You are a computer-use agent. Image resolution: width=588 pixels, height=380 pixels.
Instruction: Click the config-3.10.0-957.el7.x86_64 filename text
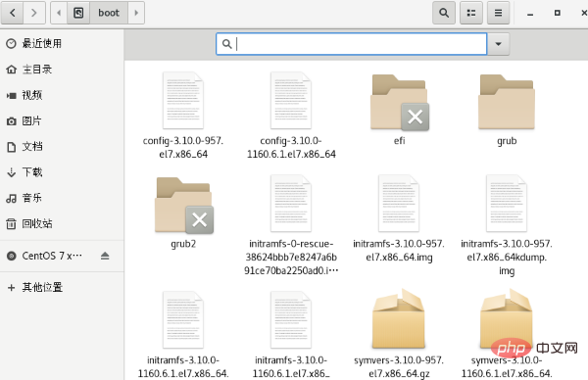(183, 147)
